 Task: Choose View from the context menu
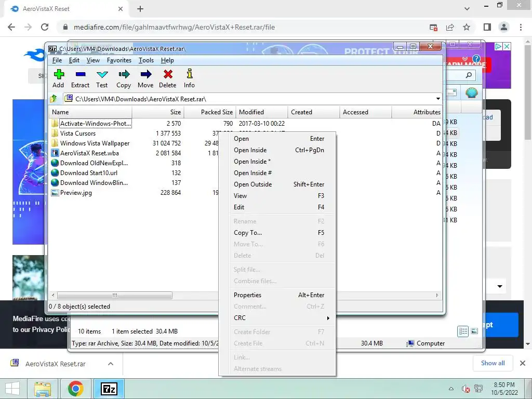click(277, 196)
